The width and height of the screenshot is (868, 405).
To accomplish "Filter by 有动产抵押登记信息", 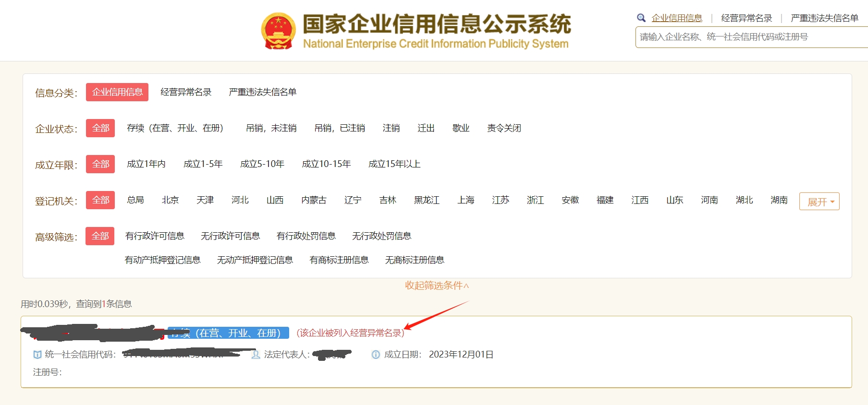I will pos(162,260).
